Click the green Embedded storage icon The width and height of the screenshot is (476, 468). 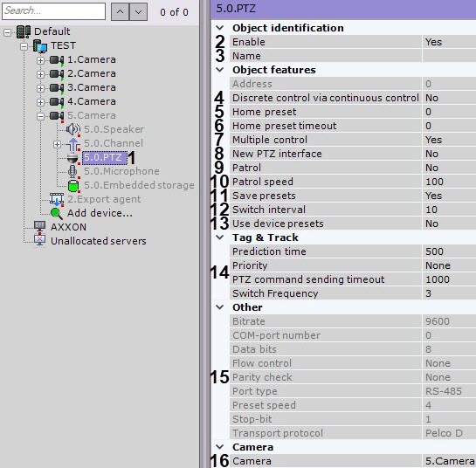[73, 185]
